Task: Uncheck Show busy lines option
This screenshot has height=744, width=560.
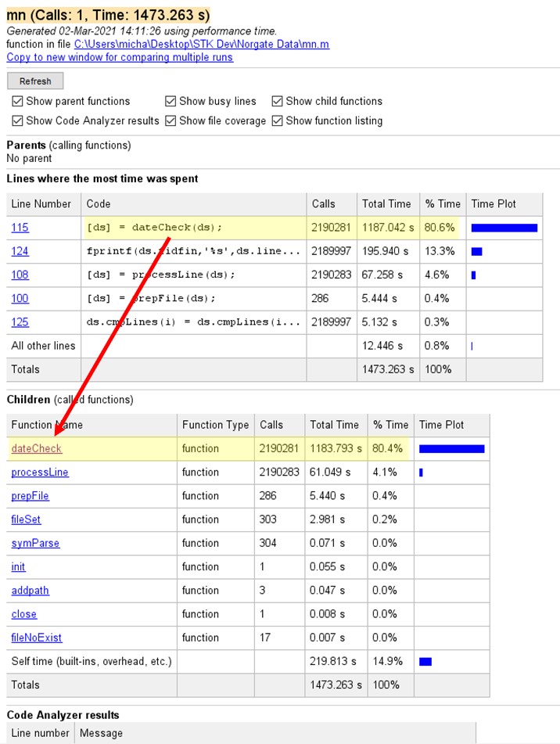Action: [171, 102]
